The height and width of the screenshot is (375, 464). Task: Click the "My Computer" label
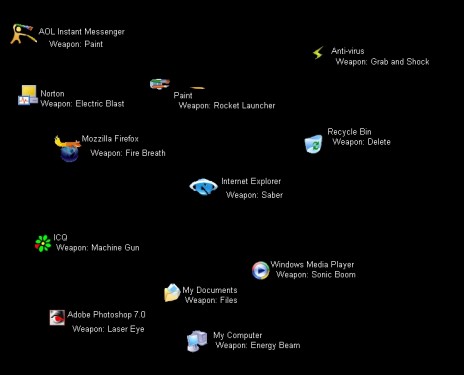tap(238, 335)
